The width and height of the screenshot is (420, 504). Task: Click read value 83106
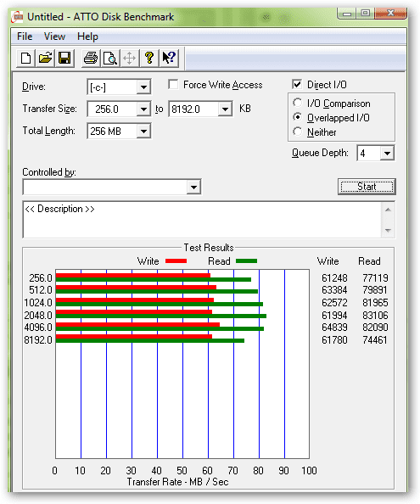click(x=375, y=315)
